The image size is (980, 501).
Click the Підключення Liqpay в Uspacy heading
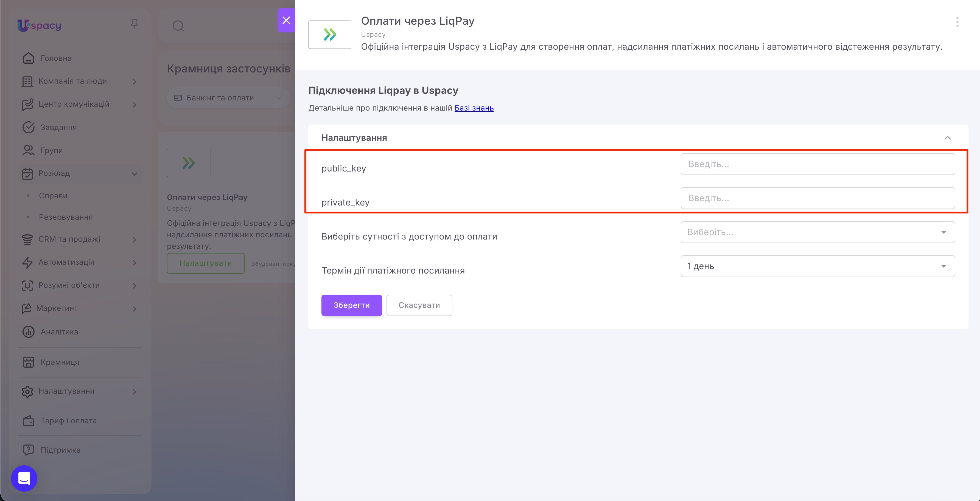(x=383, y=91)
